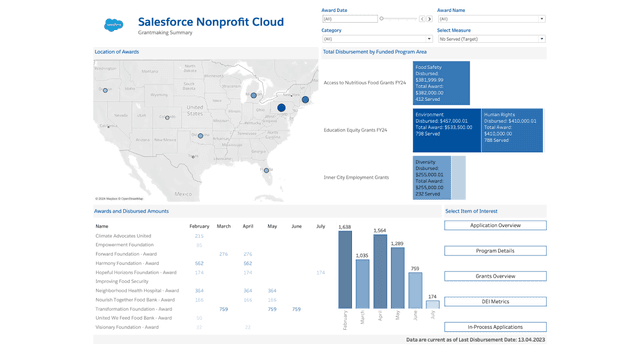The image size is (640, 363).
Task: Click Education Equity Grants FY24 label
Action: (x=356, y=130)
